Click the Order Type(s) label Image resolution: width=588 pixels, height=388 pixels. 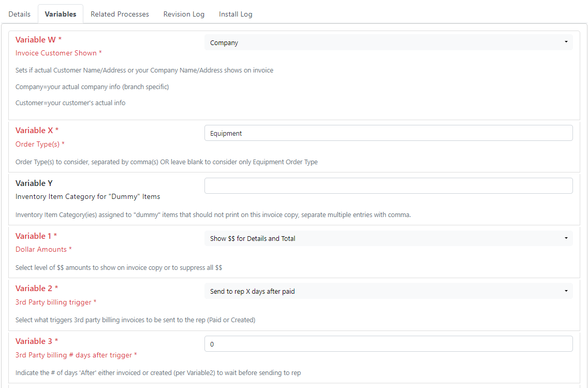[x=40, y=144]
